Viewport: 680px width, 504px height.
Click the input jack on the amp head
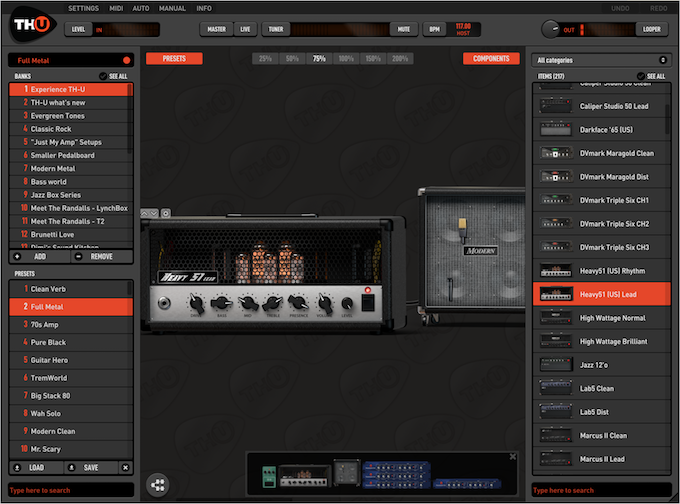[x=164, y=302]
